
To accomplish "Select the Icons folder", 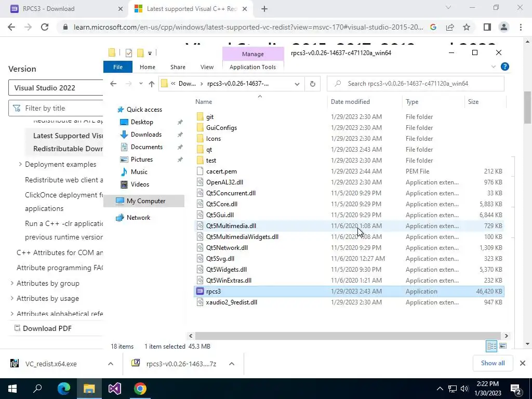I will point(213,138).
